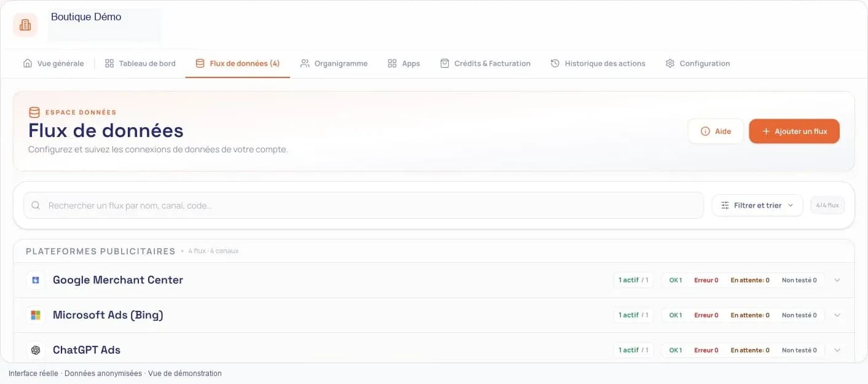
Task: Click the ESPACE DONNÉES label
Action: click(81, 112)
